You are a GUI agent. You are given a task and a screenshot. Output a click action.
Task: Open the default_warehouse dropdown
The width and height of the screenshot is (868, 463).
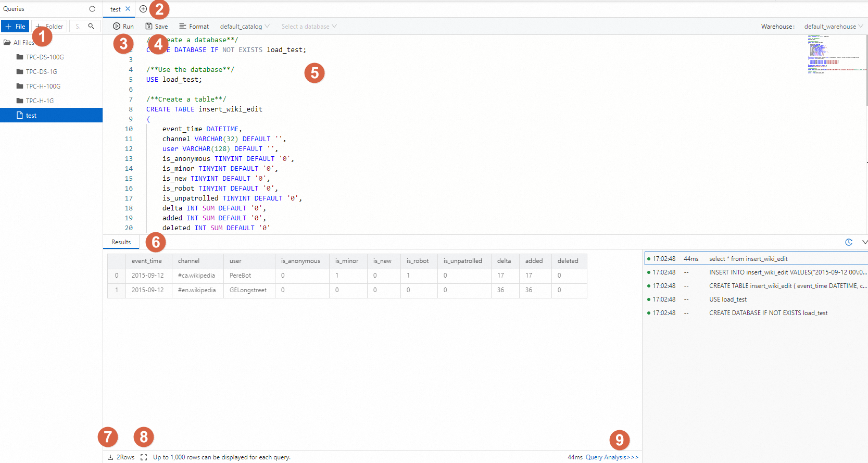[833, 27]
